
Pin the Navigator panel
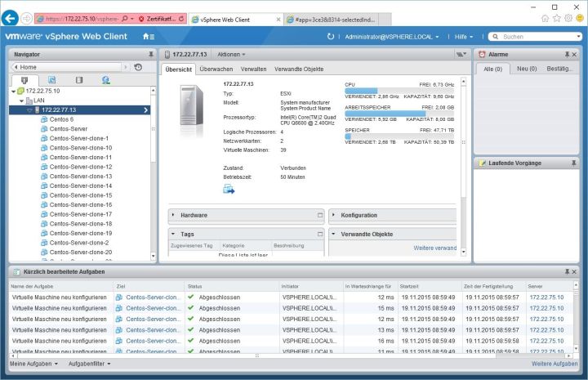(150, 53)
